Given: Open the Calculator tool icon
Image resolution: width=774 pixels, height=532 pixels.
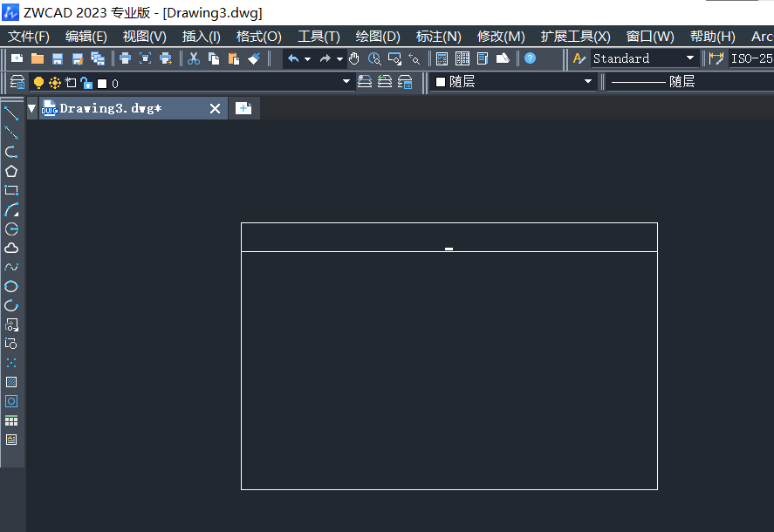Looking at the screenshot, I should pos(442,58).
